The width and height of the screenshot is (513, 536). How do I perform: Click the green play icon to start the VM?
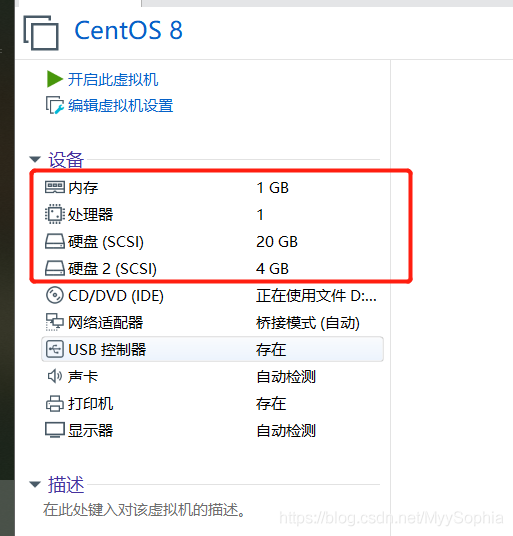[x=54, y=79]
